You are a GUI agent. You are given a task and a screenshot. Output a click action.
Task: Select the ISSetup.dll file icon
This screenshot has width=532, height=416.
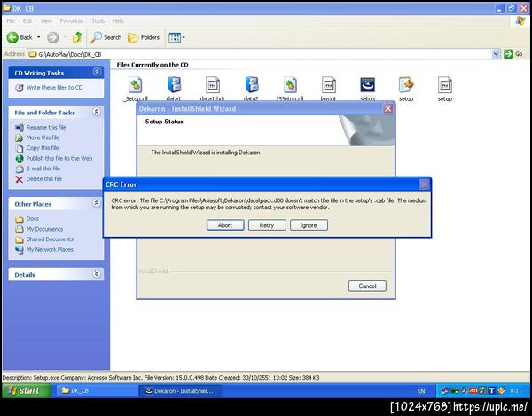coord(290,85)
